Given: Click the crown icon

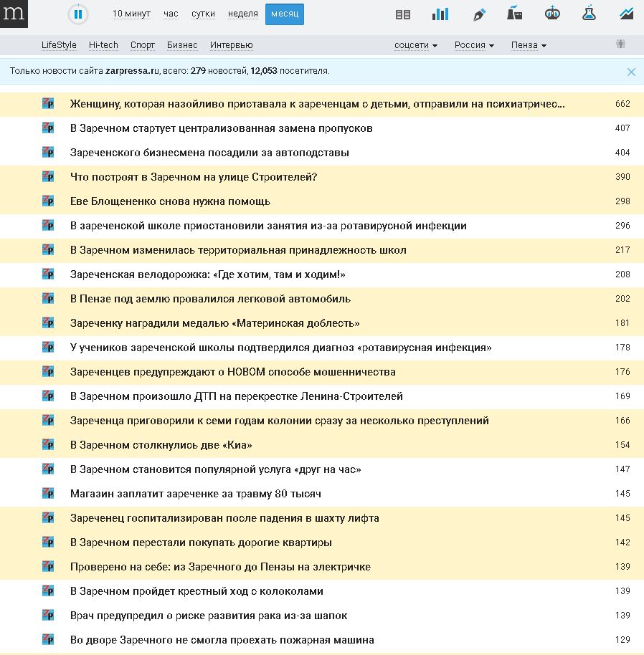Looking at the screenshot, I should tap(552, 14).
